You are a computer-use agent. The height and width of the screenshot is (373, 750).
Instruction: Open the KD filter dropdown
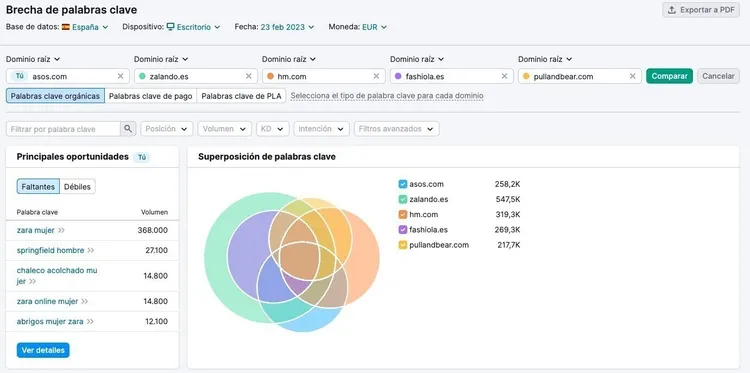point(273,129)
